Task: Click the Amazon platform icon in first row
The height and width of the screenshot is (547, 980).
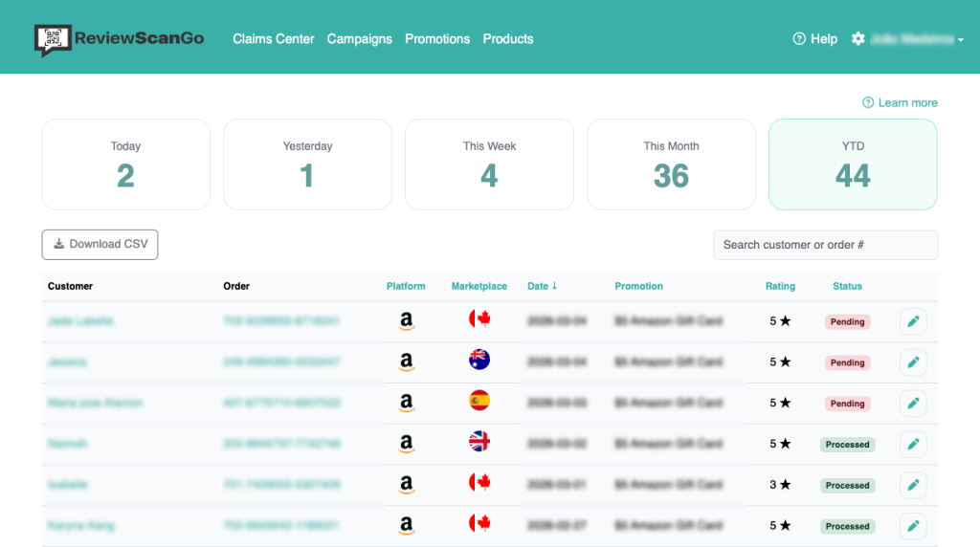Action: click(x=407, y=321)
